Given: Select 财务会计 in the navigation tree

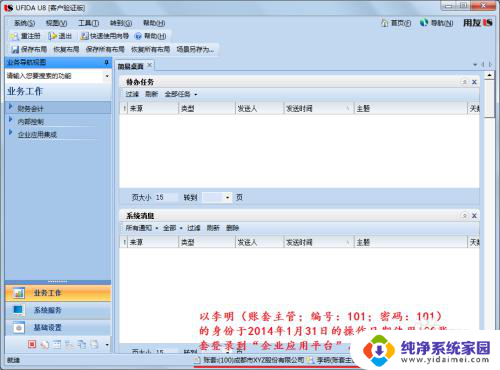Looking at the screenshot, I should pos(30,108).
